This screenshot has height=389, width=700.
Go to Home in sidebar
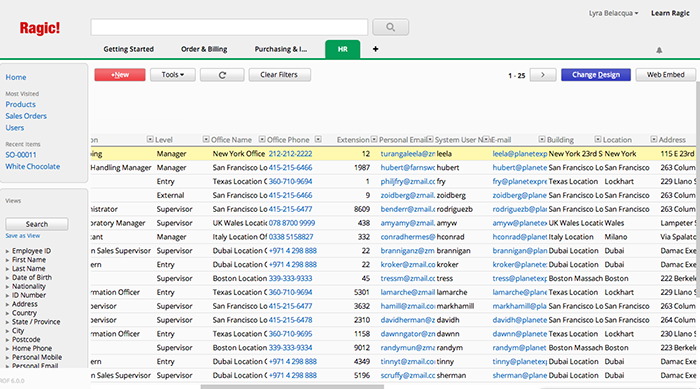tap(16, 77)
